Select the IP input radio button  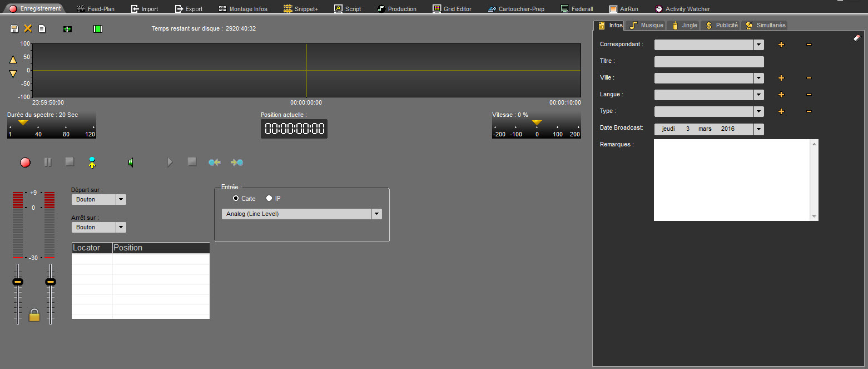click(269, 199)
